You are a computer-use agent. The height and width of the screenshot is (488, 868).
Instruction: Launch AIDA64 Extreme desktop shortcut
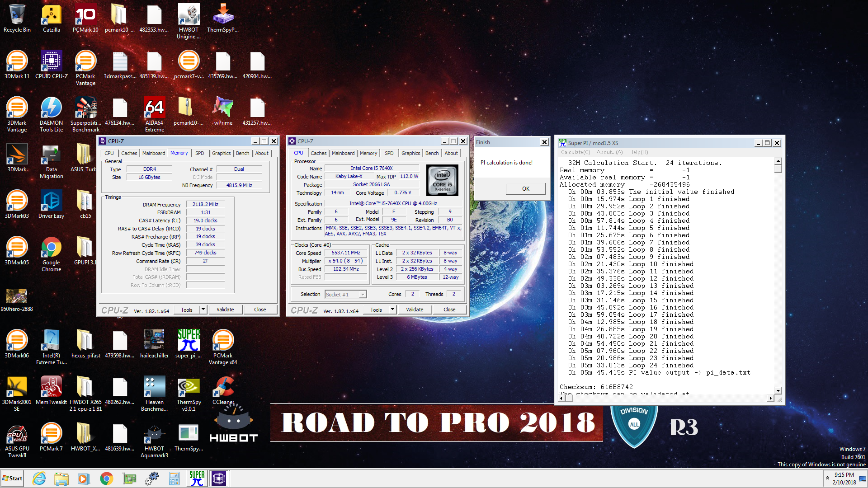point(154,114)
